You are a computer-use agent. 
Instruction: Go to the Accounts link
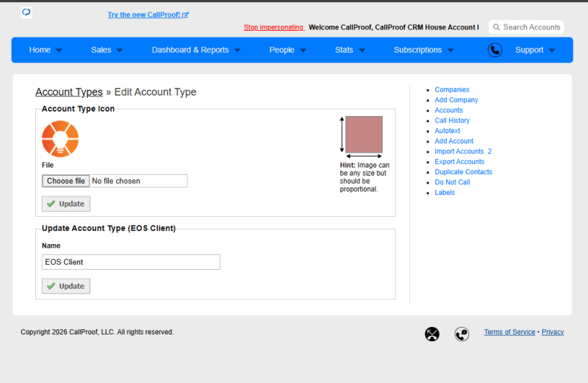448,110
